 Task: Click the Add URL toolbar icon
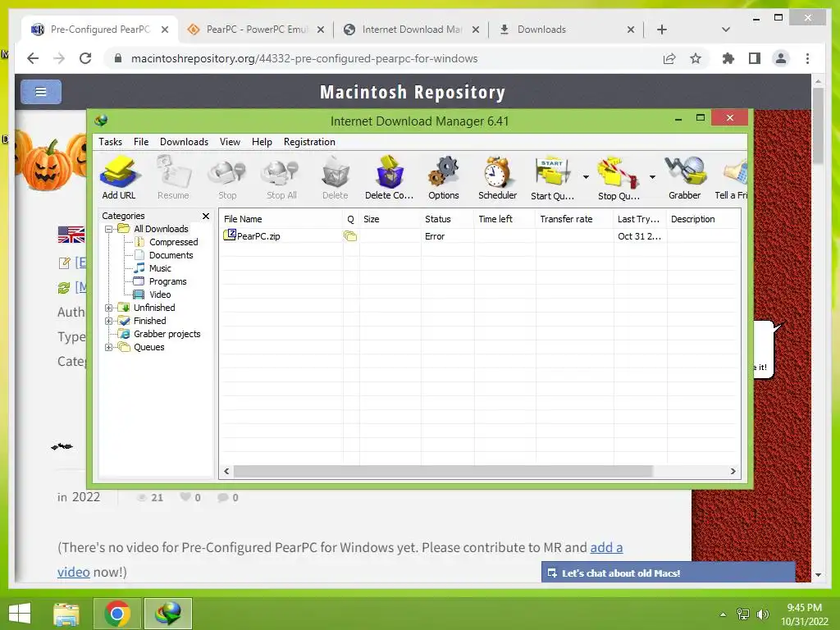coord(119,177)
